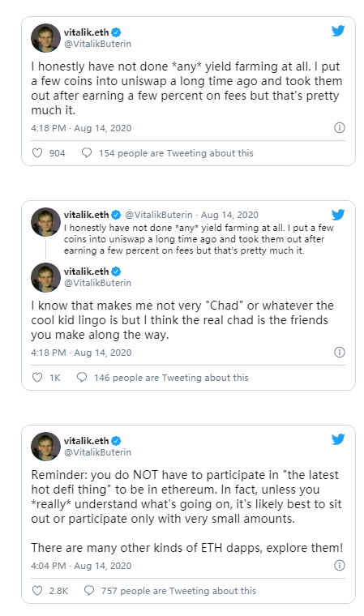Open "757 people are Tweeting about this" link
The height and width of the screenshot is (616, 364).
pos(178,590)
